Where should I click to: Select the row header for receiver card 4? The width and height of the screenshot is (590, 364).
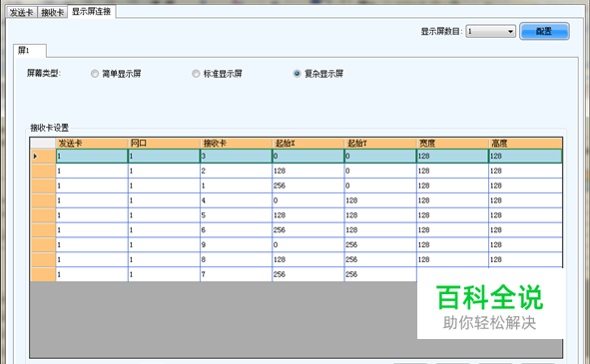[x=43, y=200]
